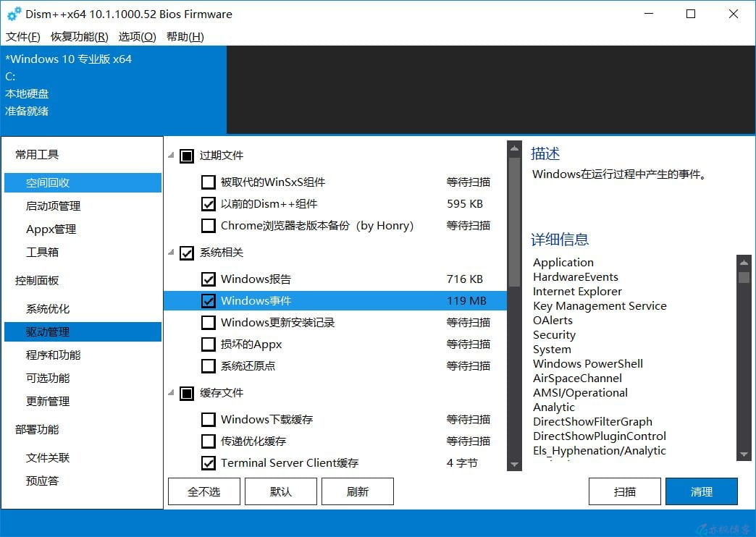Click the Security entry in 详细信息

tap(554, 335)
